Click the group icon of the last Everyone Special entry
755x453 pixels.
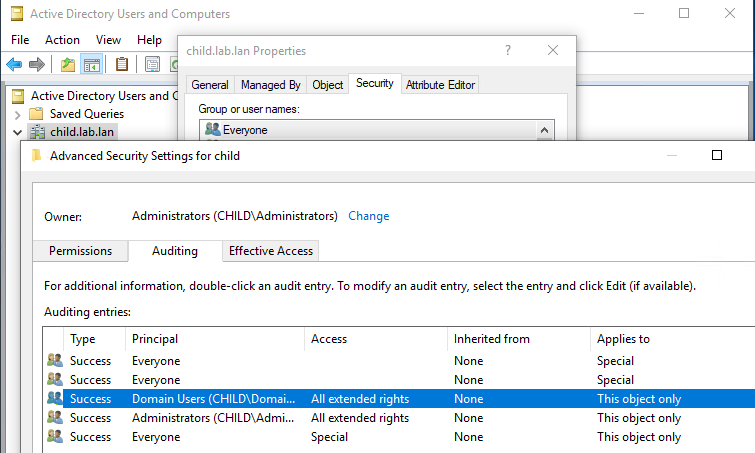55,436
